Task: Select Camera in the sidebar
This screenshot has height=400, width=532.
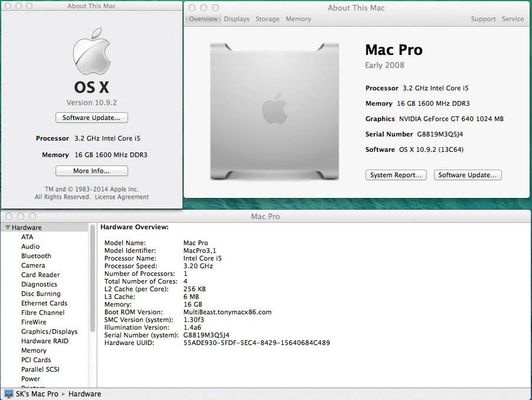Action: 33,265
